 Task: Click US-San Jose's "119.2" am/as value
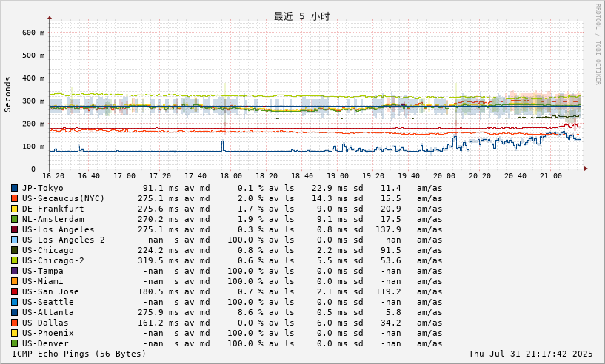pyautogui.click(x=388, y=292)
